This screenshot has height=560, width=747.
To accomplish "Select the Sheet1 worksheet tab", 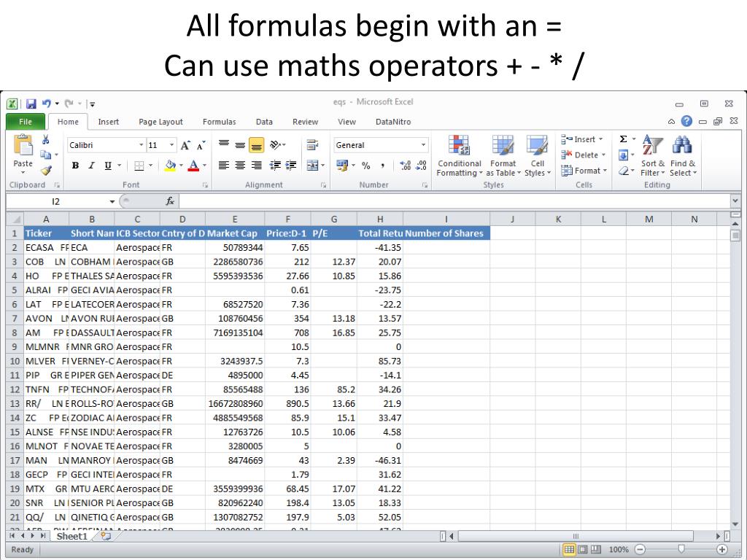I will pyautogui.click(x=72, y=536).
